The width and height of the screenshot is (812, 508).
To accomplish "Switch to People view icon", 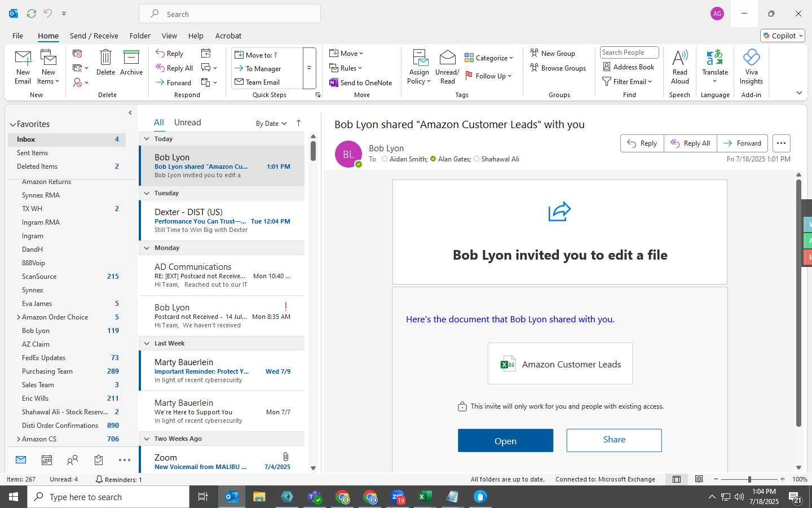I will pyautogui.click(x=72, y=460).
